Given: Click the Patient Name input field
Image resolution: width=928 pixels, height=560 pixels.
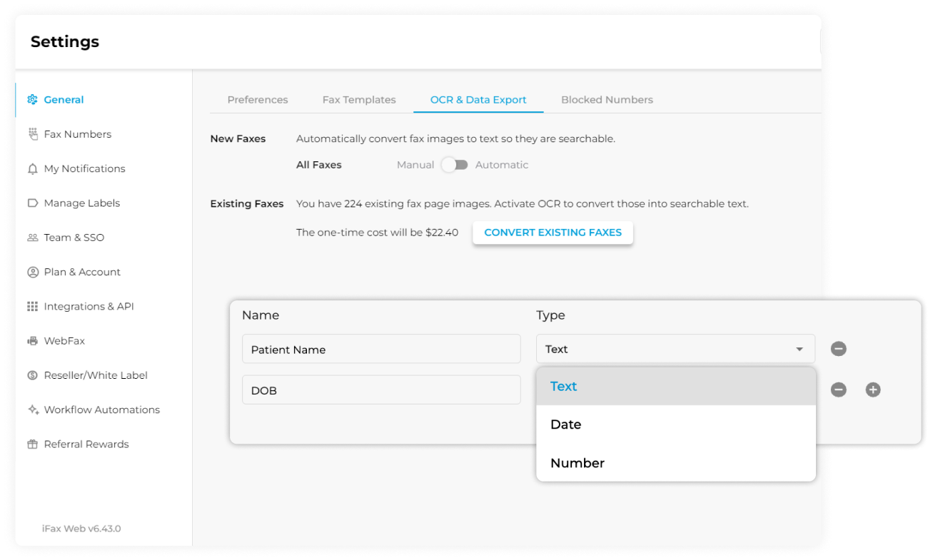Looking at the screenshot, I should [381, 349].
